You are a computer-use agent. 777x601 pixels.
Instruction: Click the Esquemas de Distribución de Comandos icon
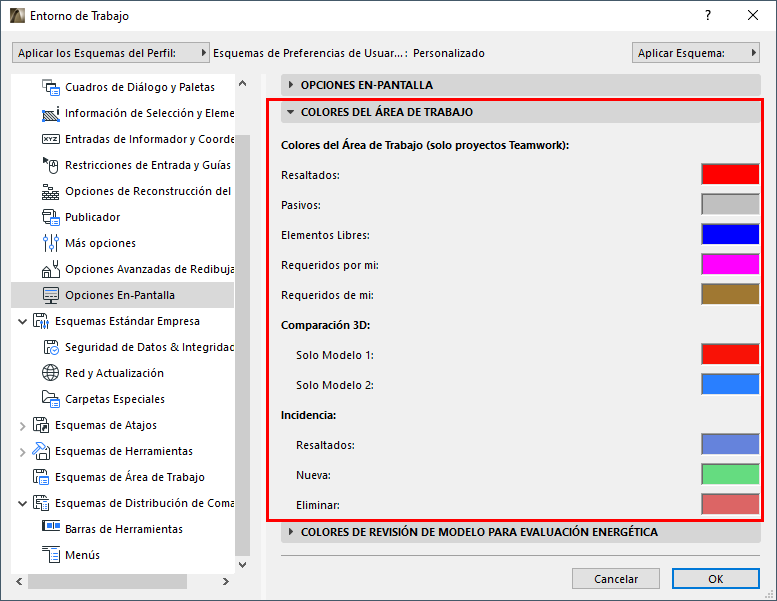[x=41, y=503]
